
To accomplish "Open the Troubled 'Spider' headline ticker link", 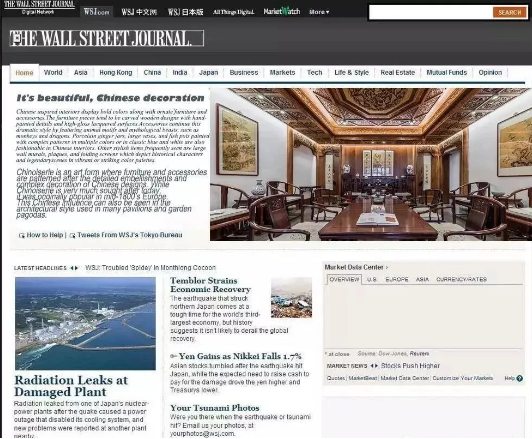I will coord(150,268).
